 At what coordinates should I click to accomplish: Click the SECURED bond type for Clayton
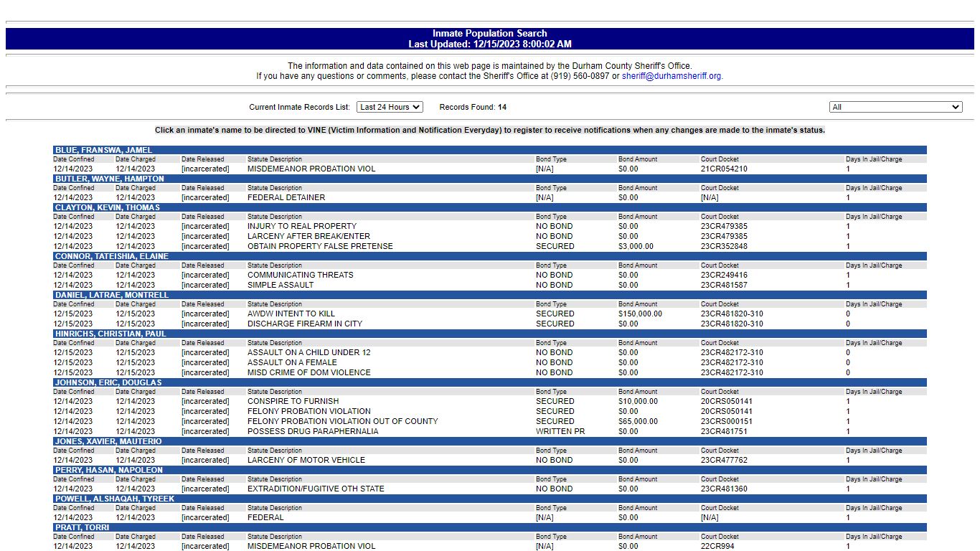point(555,246)
